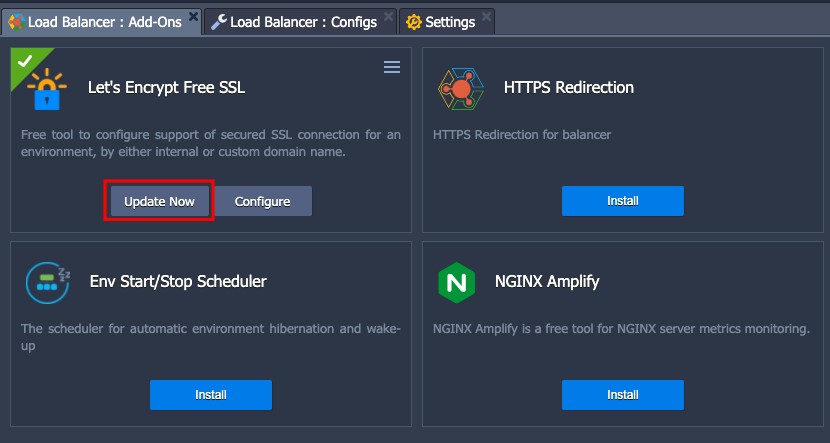This screenshot has height=443, width=830.
Task: Click the NGINX server metrics monitoring description
Action: [x=621, y=329]
